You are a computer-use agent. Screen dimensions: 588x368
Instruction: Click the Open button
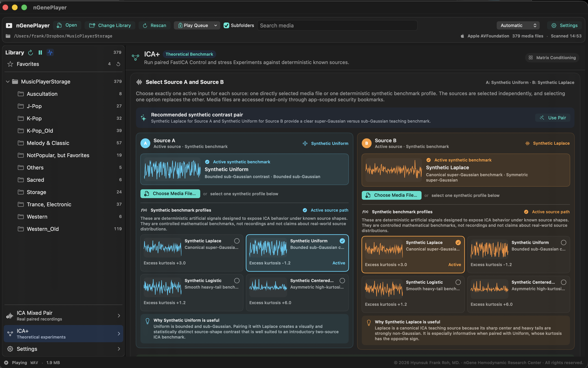coord(67,25)
